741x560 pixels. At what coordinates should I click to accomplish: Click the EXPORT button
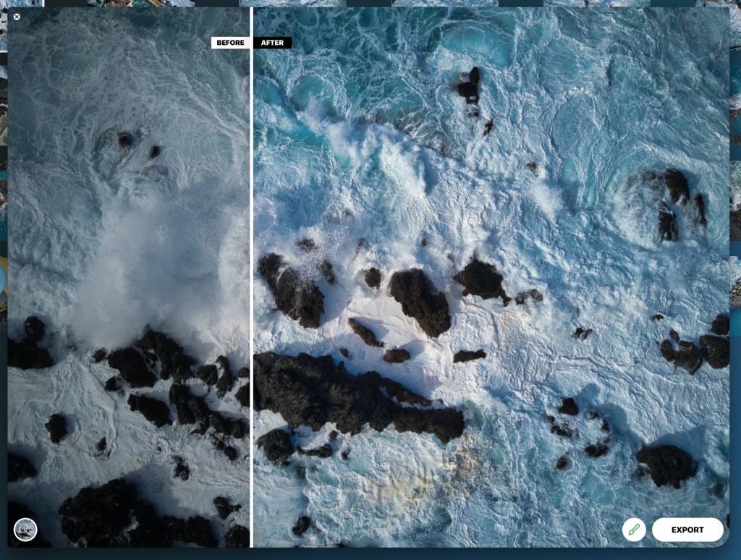coord(687,530)
